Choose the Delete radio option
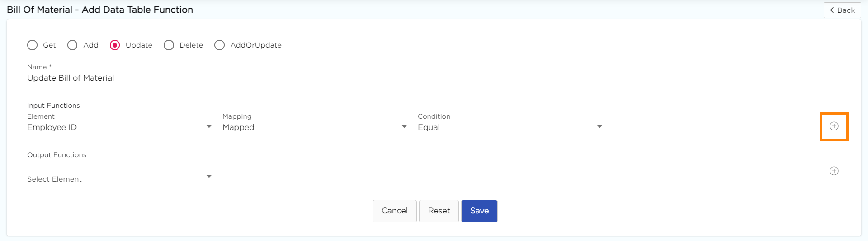The image size is (868, 241). coord(169,45)
